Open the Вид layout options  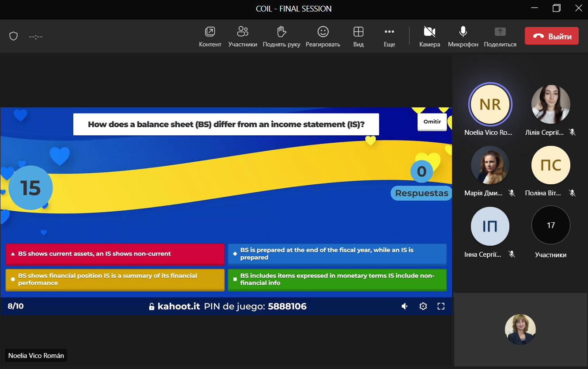point(358,36)
